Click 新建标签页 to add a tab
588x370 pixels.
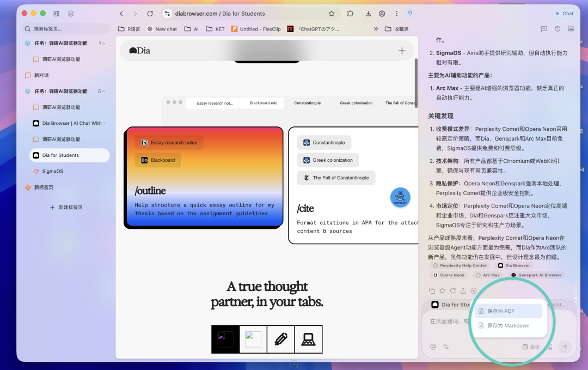[x=66, y=207]
